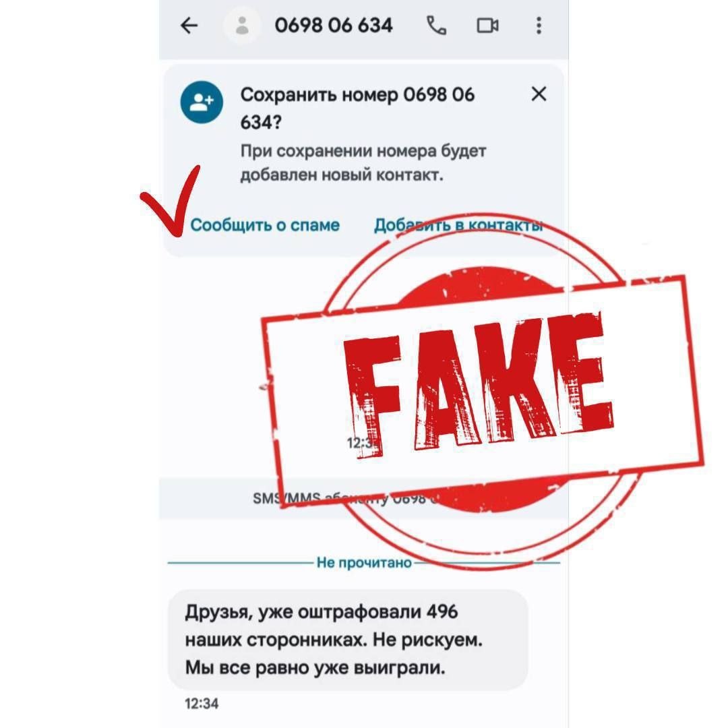728x728 pixels.
Task: Select the message bubble about 496 сторонниках
Action: (348, 640)
